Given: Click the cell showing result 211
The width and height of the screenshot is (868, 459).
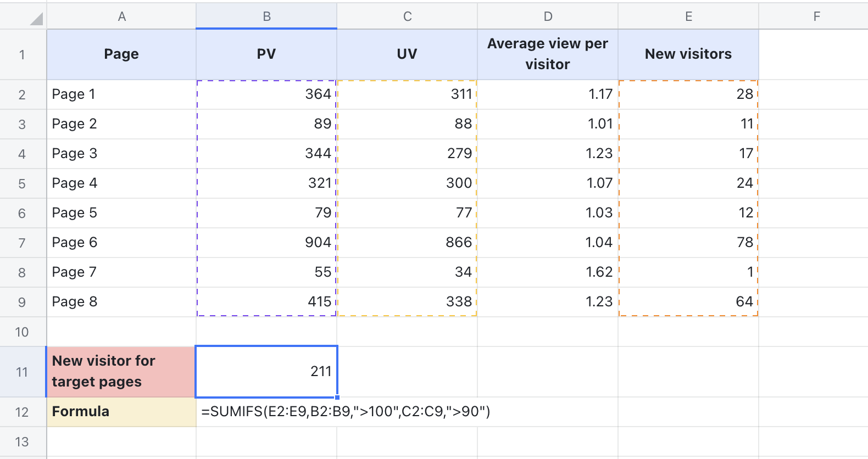Looking at the screenshot, I should [x=266, y=372].
